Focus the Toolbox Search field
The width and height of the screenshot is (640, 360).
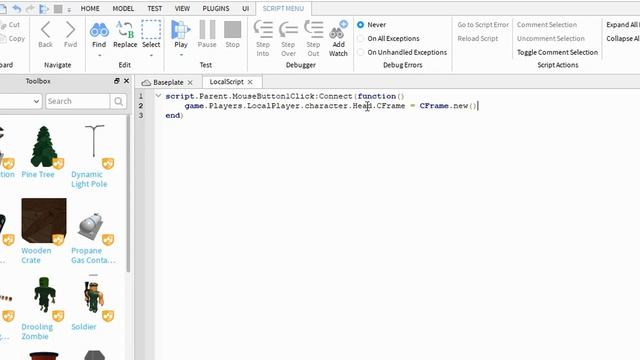[78, 101]
